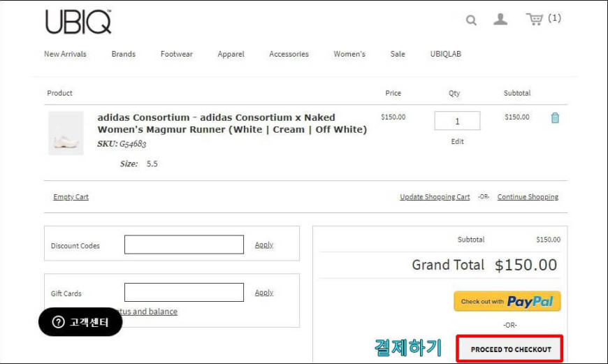Focus the Discount Codes input field
Viewport: 608px width, 364px height.
(184, 245)
